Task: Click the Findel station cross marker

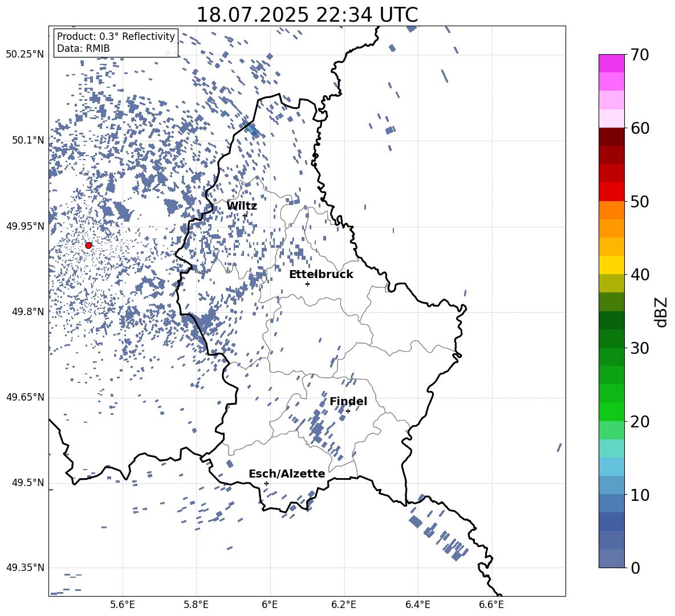Action: click(348, 411)
